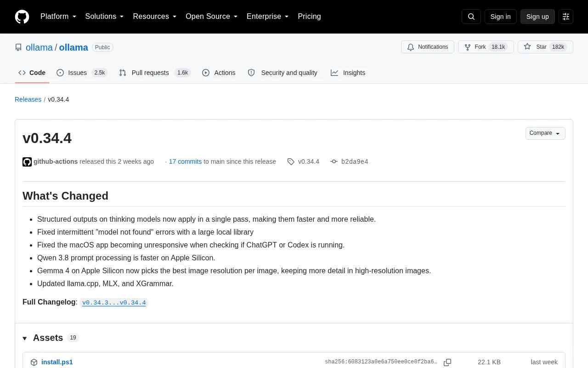Click the 22.1 KB file size
This screenshot has height=368, width=588.
pos(489,362)
